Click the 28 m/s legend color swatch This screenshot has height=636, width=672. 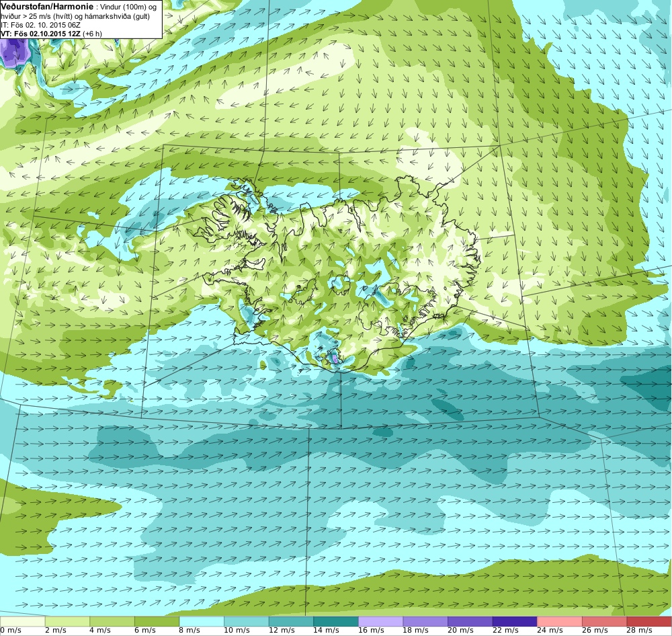[x=649, y=621]
